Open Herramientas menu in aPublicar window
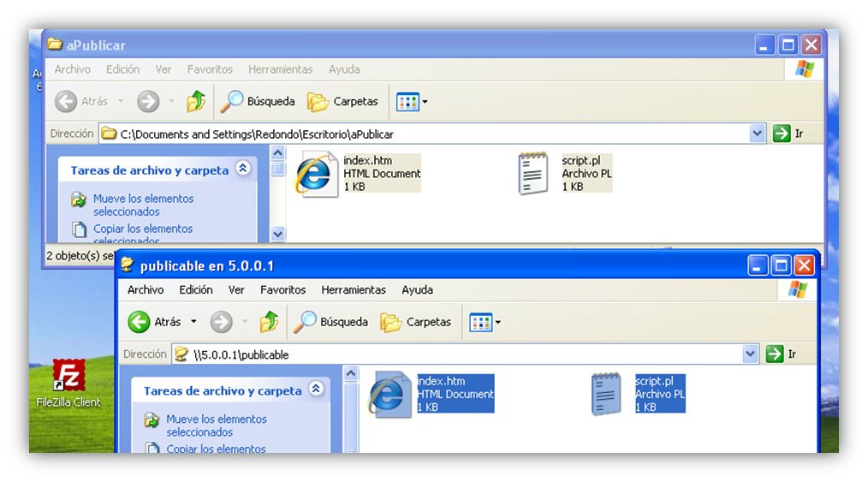Image resolution: width=868 pixels, height=482 pixels. tap(281, 69)
